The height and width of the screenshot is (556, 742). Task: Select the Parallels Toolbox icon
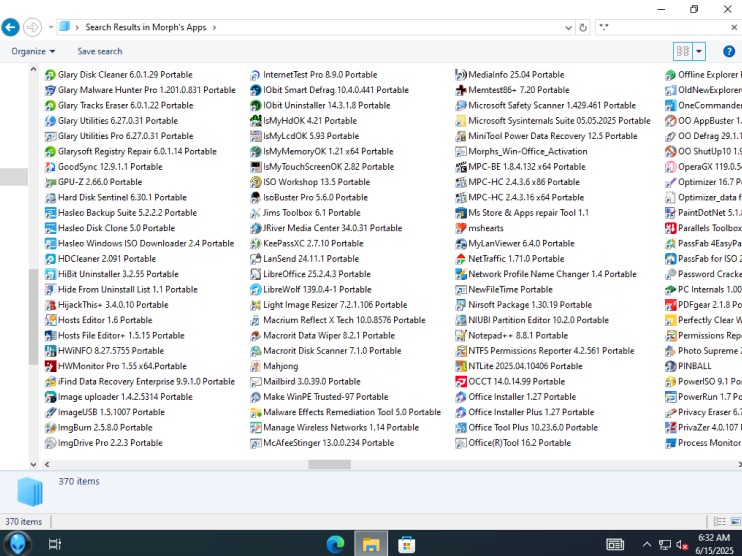click(x=671, y=228)
